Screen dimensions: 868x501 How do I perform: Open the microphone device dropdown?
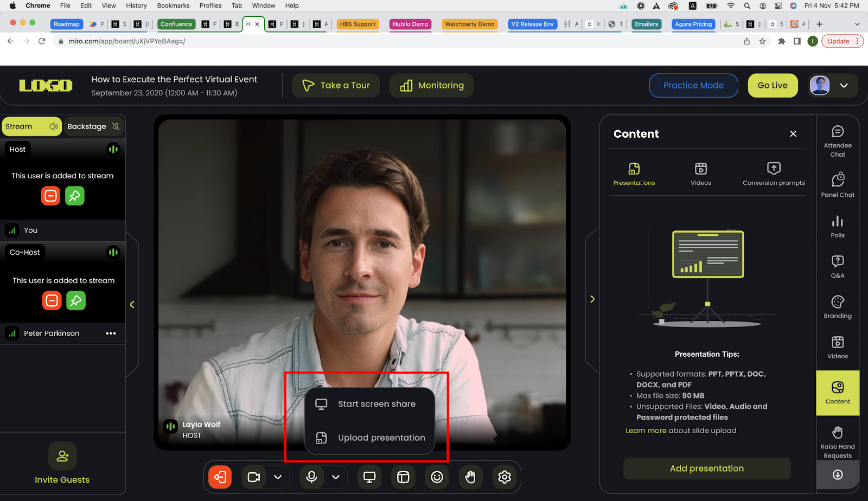point(336,477)
